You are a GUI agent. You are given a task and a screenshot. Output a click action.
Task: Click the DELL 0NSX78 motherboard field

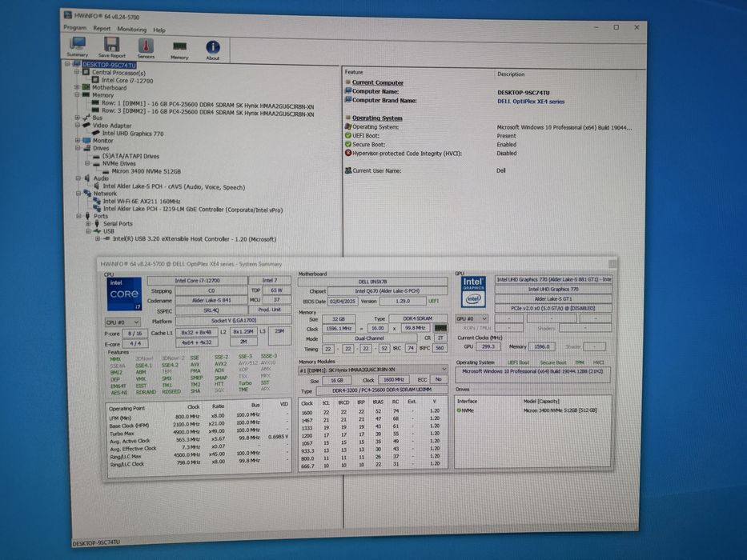(372, 282)
